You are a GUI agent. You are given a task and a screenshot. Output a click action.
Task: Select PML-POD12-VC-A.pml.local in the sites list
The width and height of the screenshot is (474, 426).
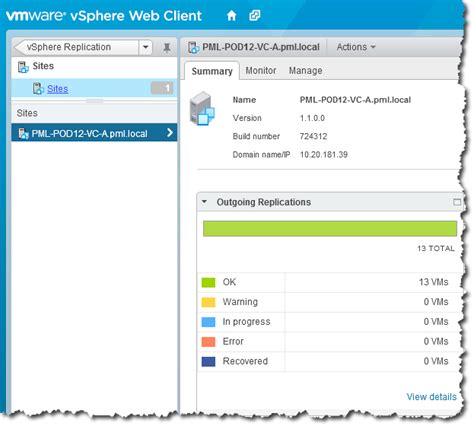coord(94,133)
